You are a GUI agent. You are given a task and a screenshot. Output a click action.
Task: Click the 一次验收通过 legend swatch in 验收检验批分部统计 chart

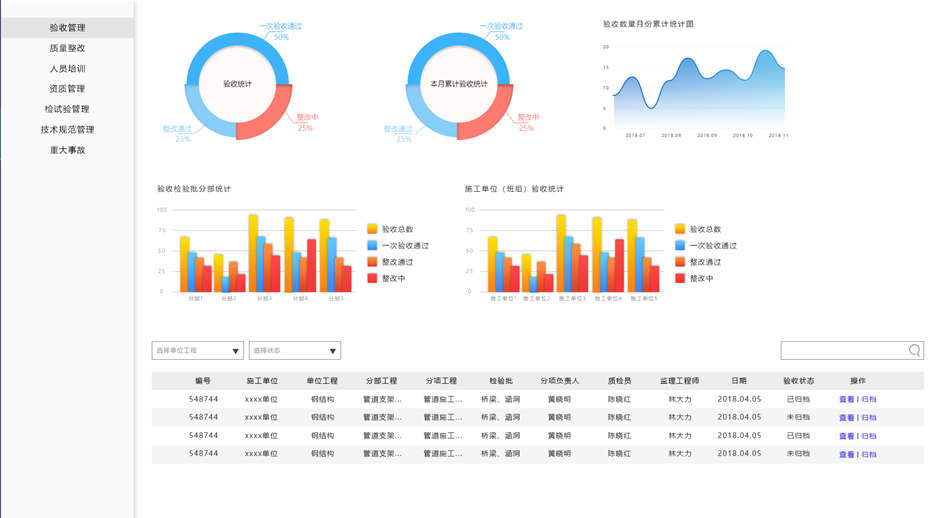[x=372, y=245]
